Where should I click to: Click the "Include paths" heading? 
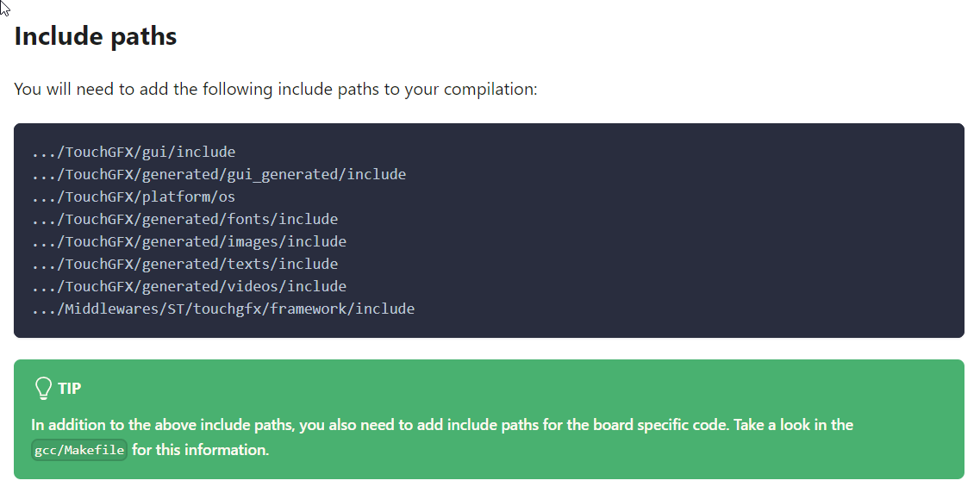(x=96, y=37)
